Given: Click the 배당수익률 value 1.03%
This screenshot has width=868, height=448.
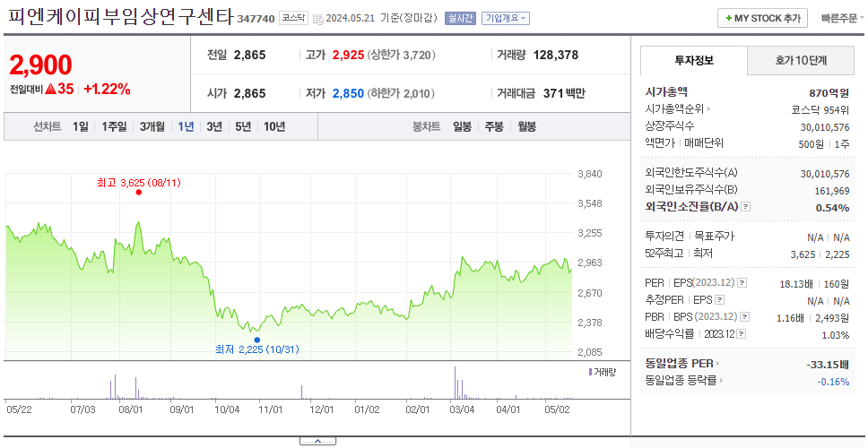Looking at the screenshot, I should 836,335.
